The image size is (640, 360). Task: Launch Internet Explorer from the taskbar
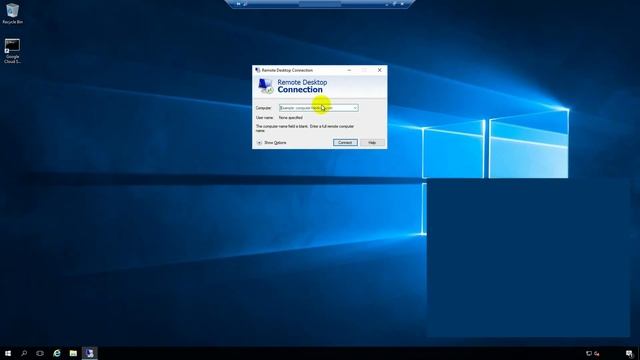(57, 353)
